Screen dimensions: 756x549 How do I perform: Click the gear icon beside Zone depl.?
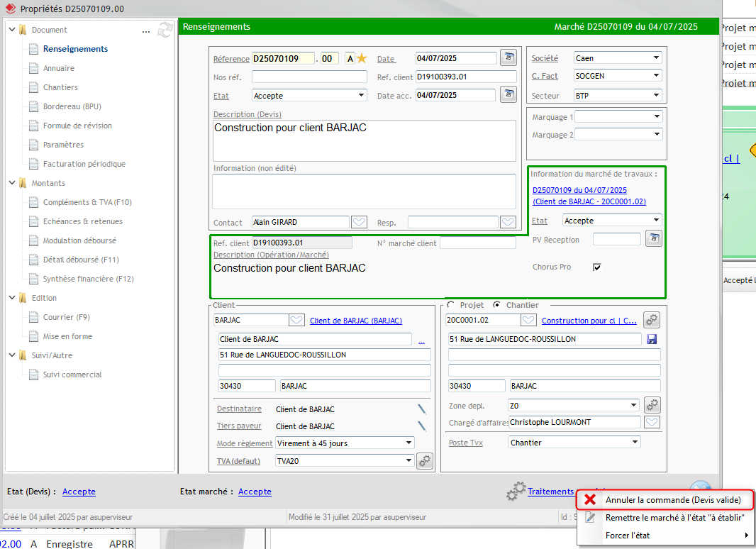(652, 405)
